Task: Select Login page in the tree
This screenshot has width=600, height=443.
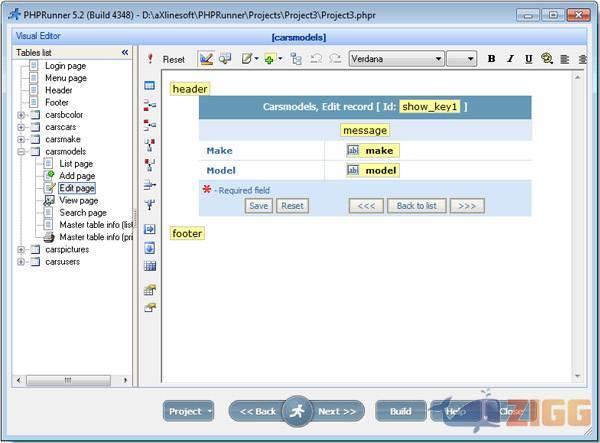Action: pyautogui.click(x=65, y=66)
